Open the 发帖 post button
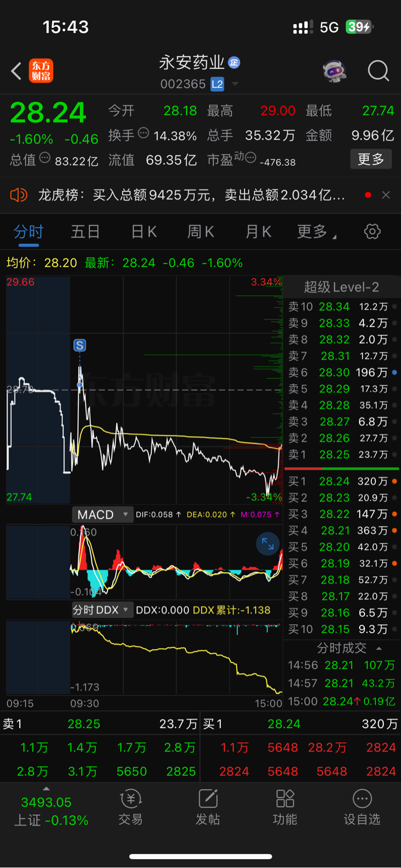The height and width of the screenshot is (868, 401). click(x=207, y=807)
